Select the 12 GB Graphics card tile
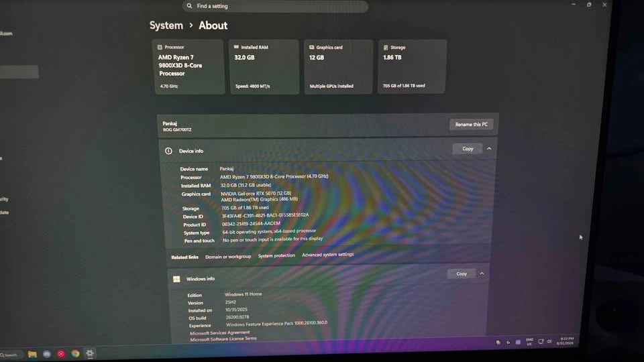This screenshot has height=362, width=644. tap(338, 67)
